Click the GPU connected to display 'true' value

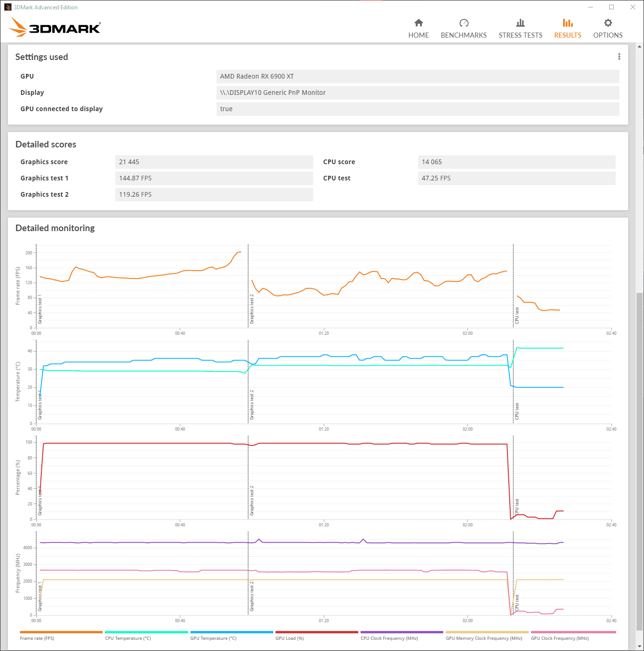(x=418, y=109)
